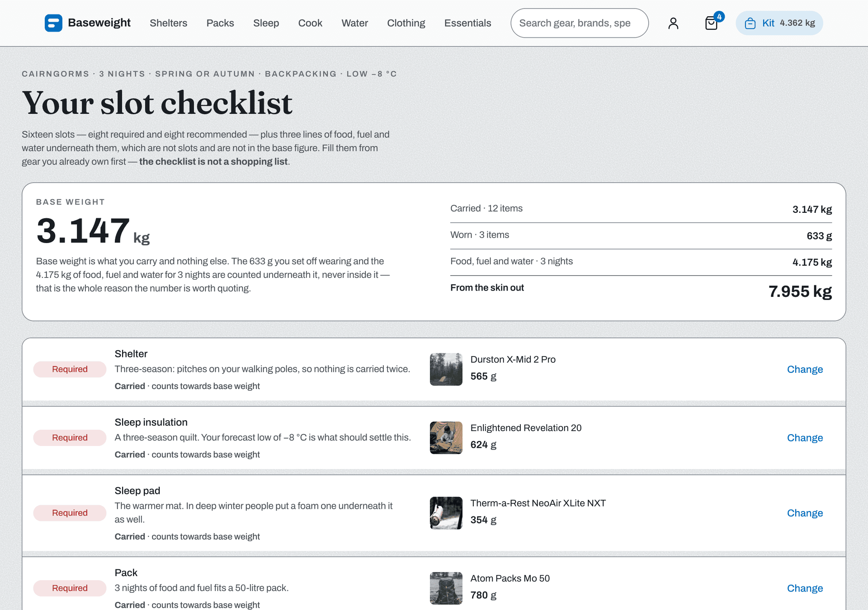Viewport: 868px width, 610px height.
Task: Open the Cook category
Action: 310,23
